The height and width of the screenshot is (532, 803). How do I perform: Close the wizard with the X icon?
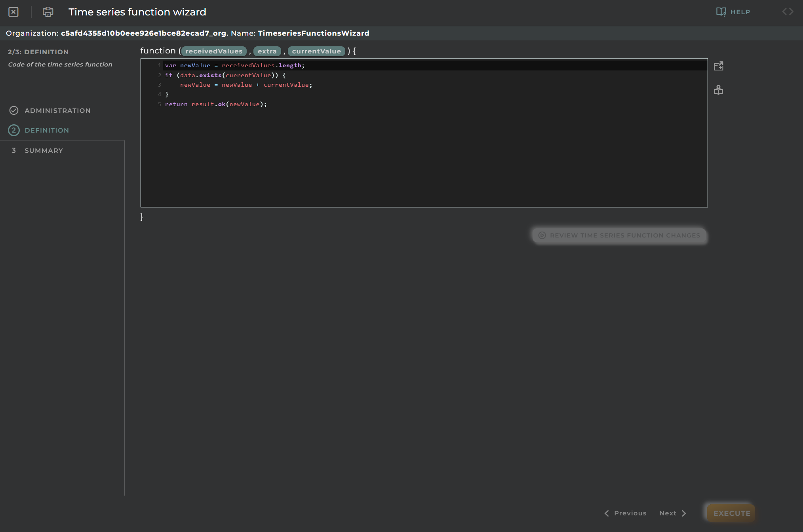click(13, 12)
